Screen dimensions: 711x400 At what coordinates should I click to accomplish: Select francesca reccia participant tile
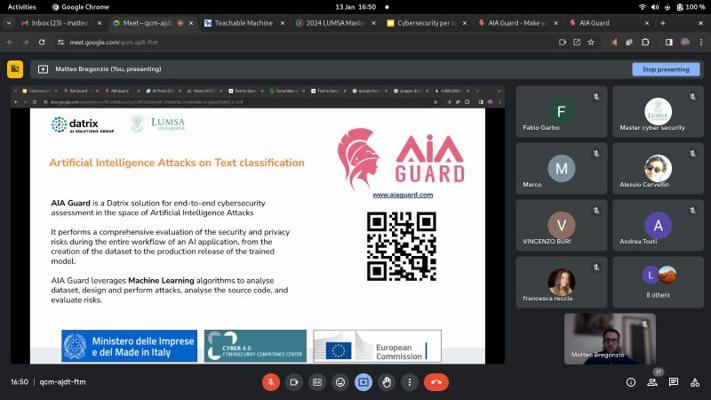point(561,282)
